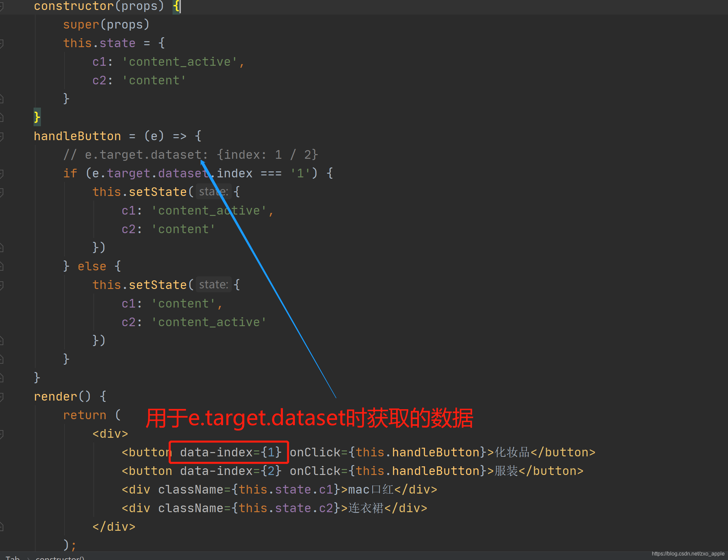Screen dimensions: 728x560
Task: Click this.handleButton in the 化妆品 button line
Action: coord(418,452)
